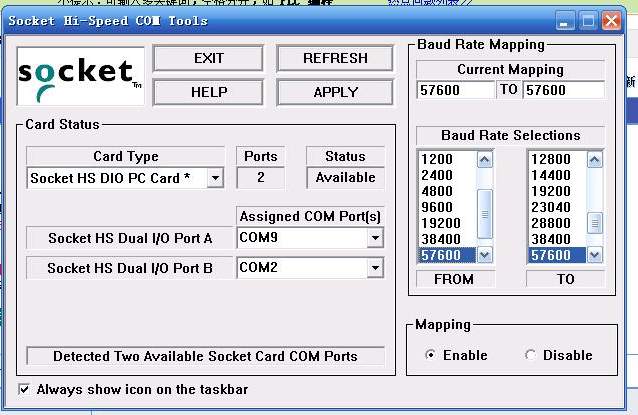Maximize the Socket Hi-Speed COM Tools window

[x=588, y=20]
